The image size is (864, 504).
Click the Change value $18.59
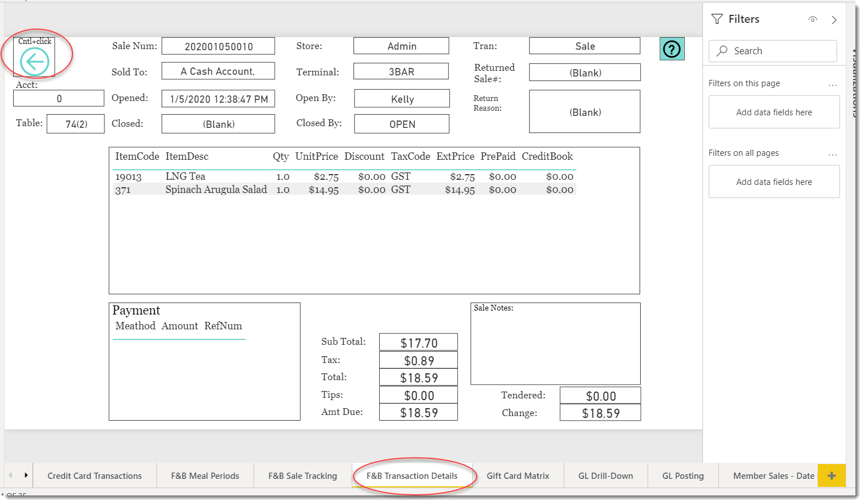tap(601, 413)
